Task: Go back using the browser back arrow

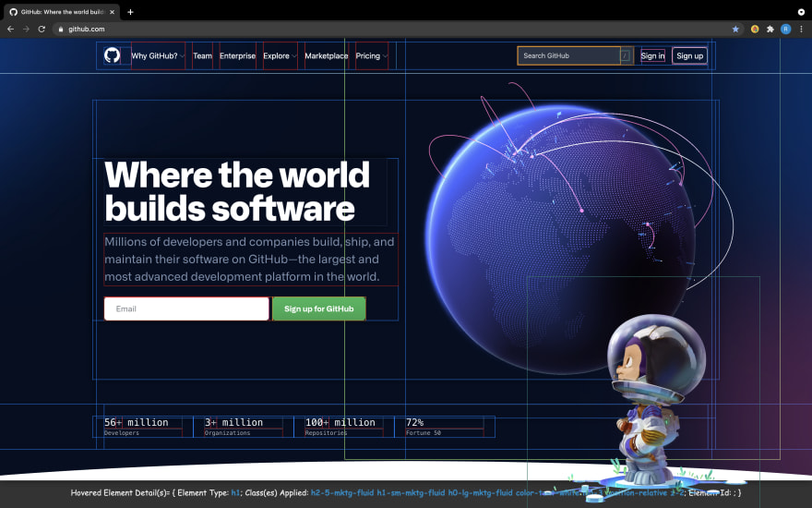Action: click(10, 29)
